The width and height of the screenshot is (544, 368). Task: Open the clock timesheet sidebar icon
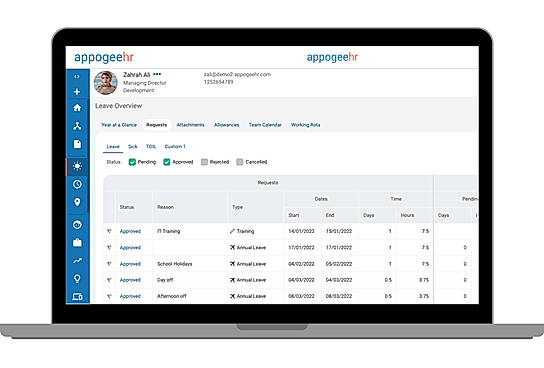coord(77,184)
